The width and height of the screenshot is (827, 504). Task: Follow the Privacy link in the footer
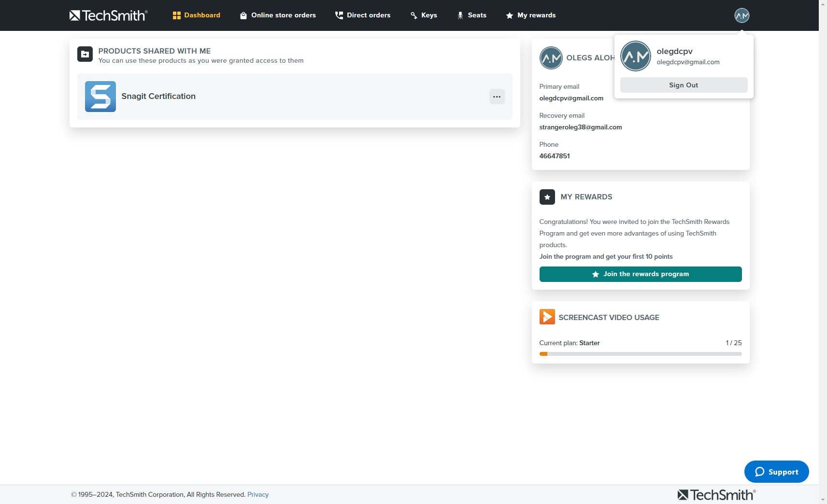click(x=258, y=494)
